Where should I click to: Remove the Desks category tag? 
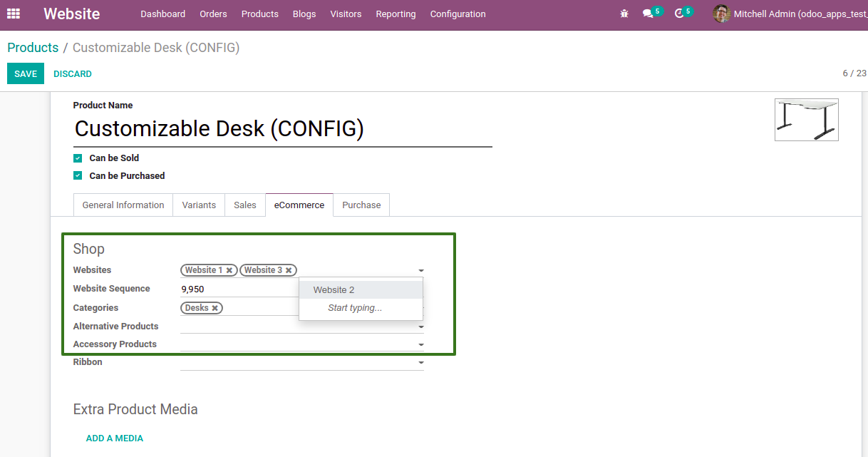pyautogui.click(x=215, y=308)
